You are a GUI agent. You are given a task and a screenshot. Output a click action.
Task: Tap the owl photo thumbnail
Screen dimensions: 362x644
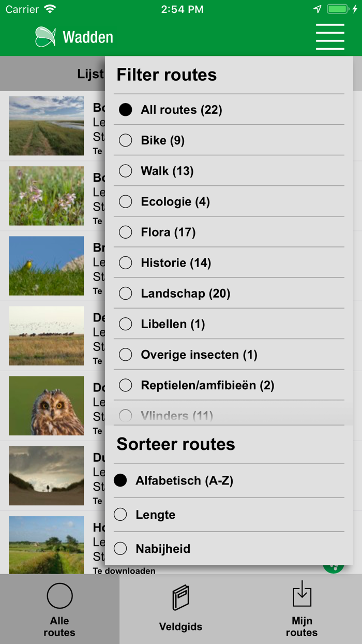click(46, 405)
